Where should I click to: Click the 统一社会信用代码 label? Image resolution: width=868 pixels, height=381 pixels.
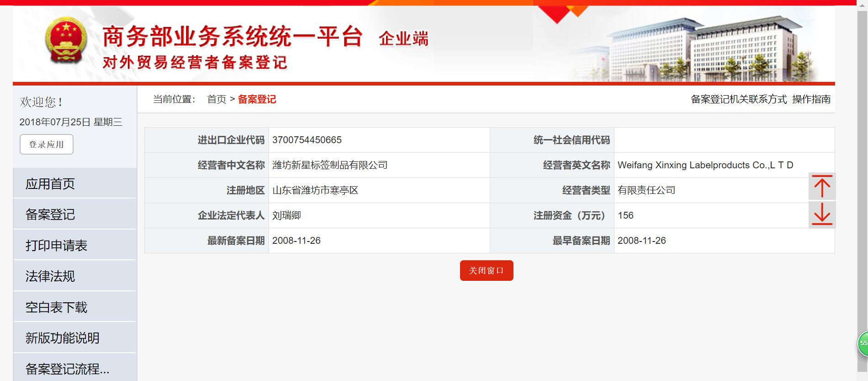pyautogui.click(x=572, y=140)
